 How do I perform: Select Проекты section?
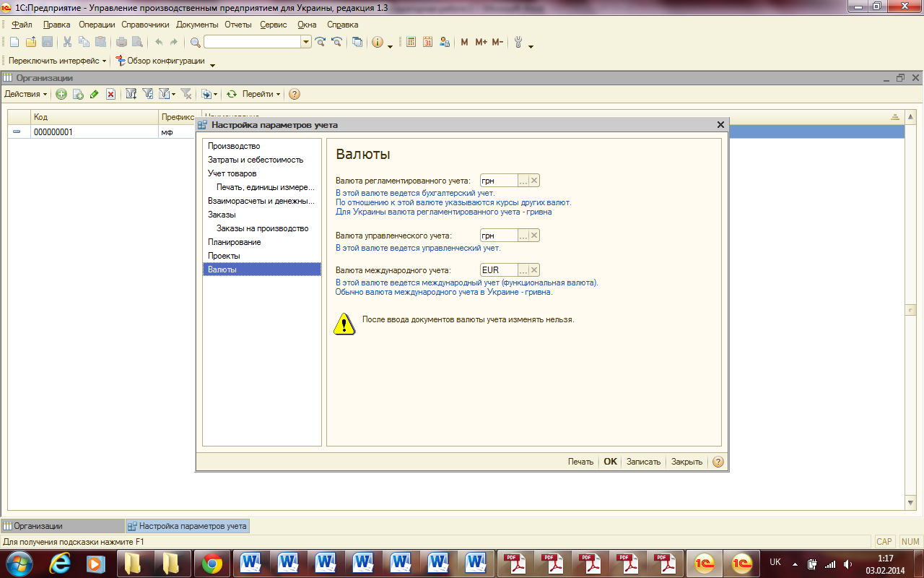[262, 256]
